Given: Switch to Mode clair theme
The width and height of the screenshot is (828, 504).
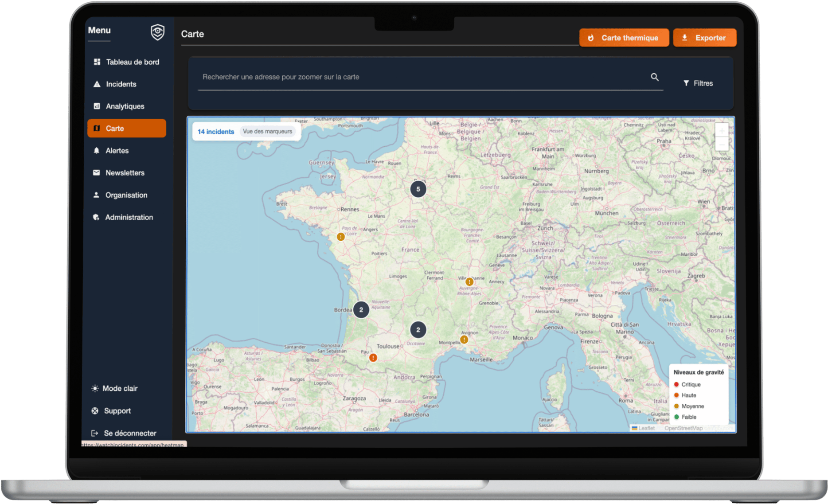Looking at the screenshot, I should (x=120, y=388).
